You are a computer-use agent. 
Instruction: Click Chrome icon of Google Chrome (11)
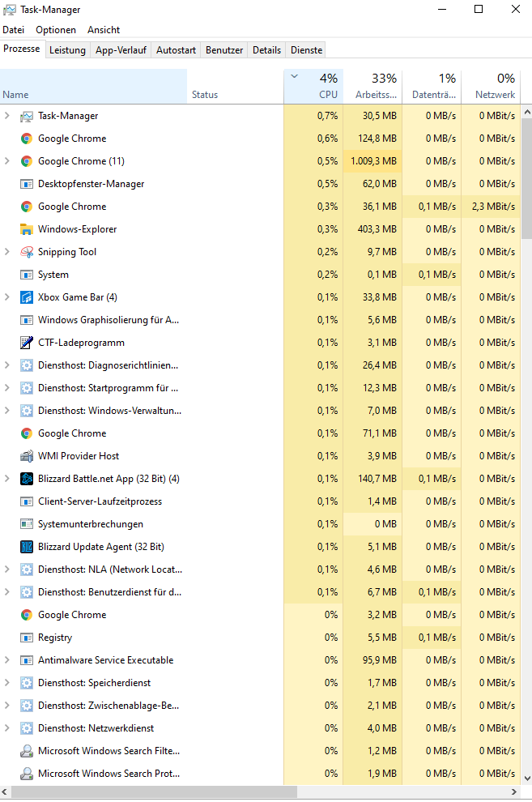(27, 161)
